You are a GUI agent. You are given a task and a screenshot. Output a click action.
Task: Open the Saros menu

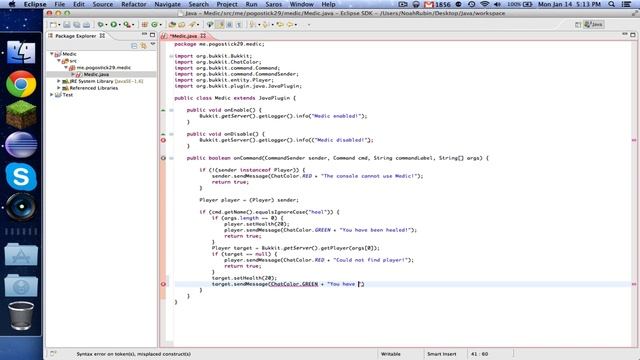(273, 4)
